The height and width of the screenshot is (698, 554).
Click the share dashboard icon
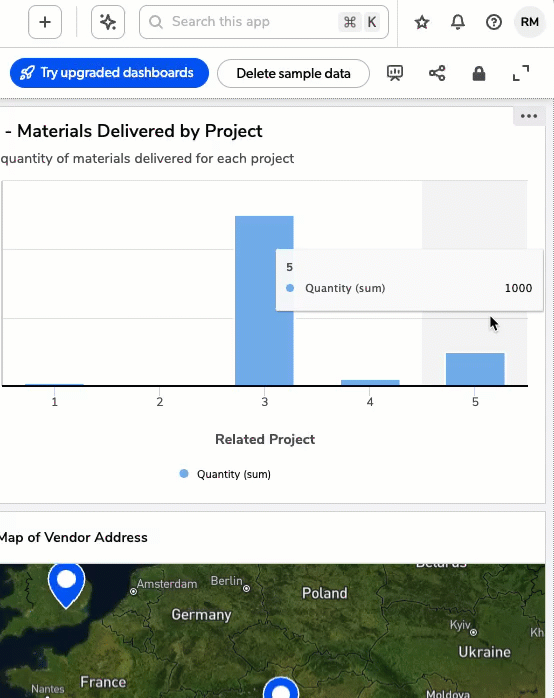pos(437,73)
